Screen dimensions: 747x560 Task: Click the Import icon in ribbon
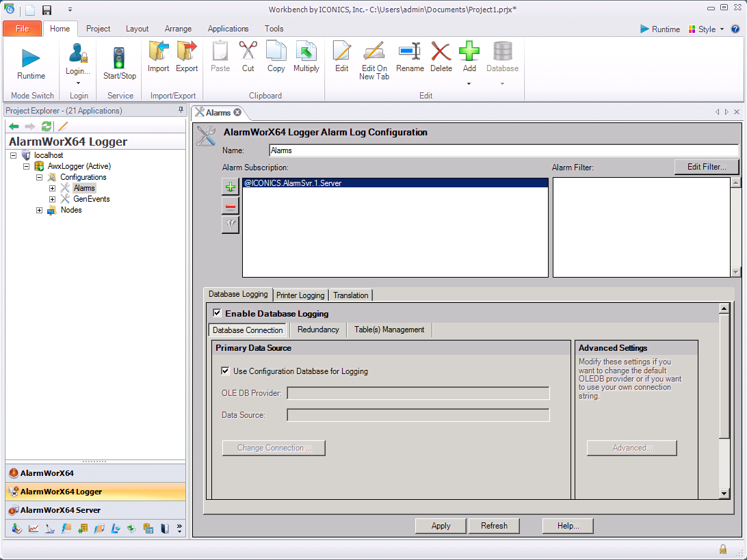pyautogui.click(x=158, y=52)
